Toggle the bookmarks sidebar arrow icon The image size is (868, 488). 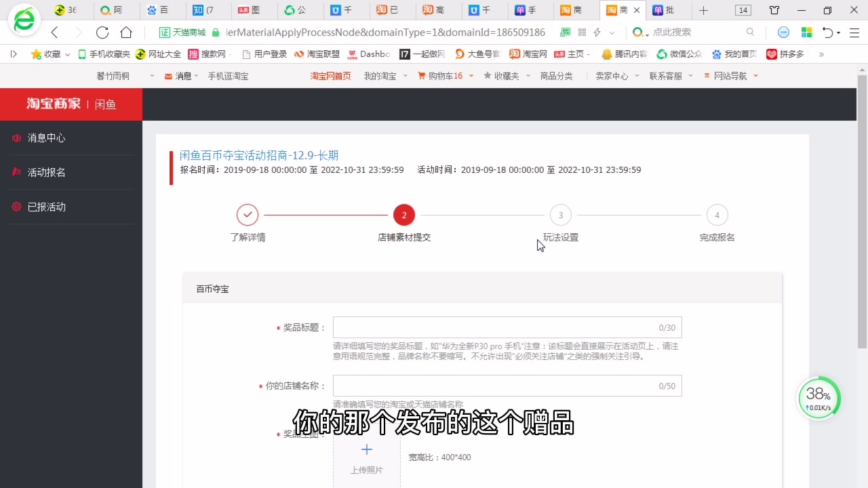coord(14,54)
